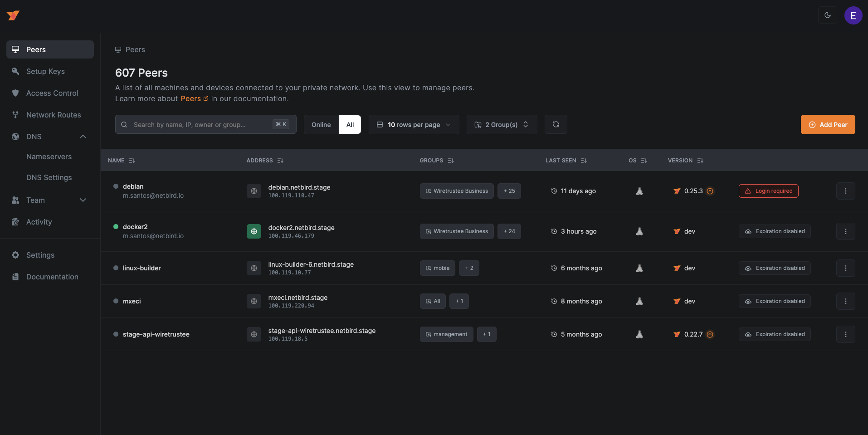This screenshot has width=868, height=435.
Task: Click the update icon next to version 0.22.7
Action: tap(710, 334)
